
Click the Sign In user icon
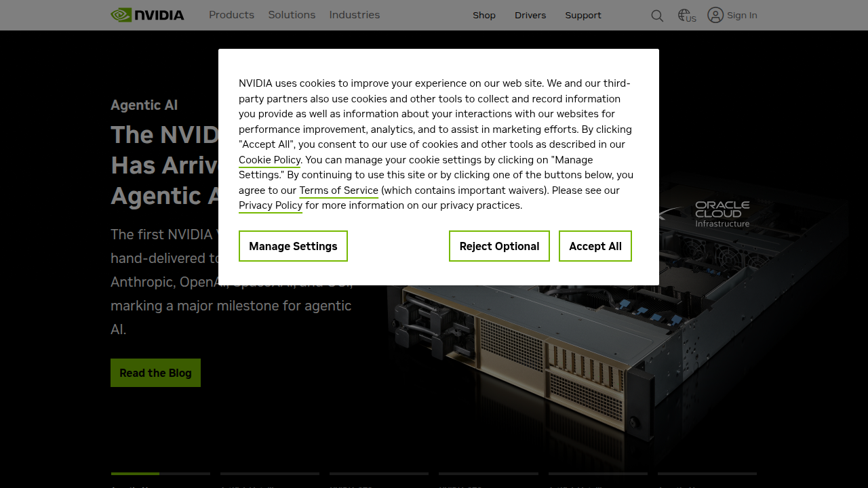715,15
